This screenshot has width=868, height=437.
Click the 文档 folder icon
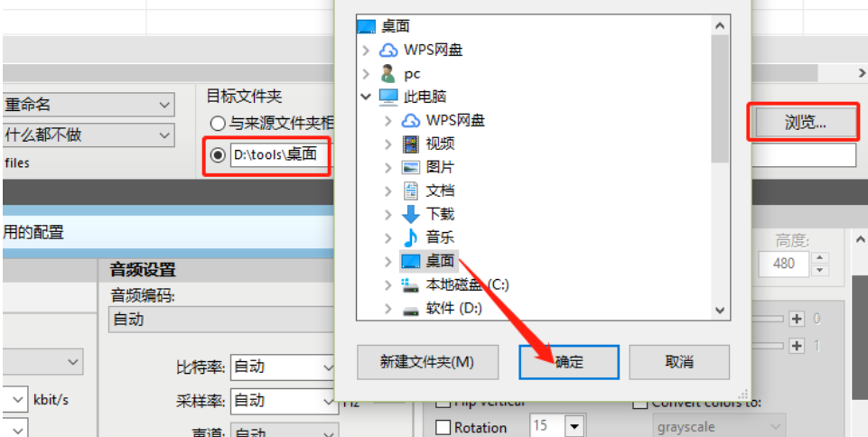point(411,191)
